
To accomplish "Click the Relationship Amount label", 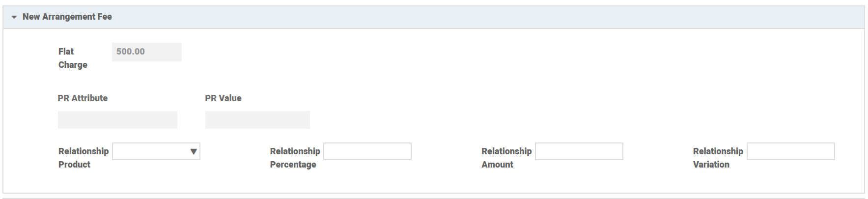I will pyautogui.click(x=506, y=158).
